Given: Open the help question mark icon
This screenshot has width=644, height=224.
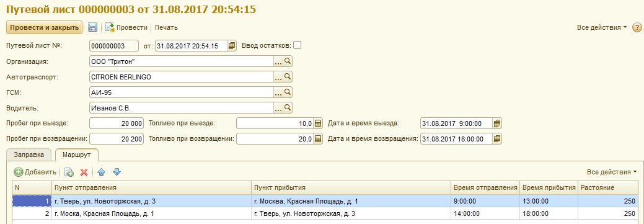Looking at the screenshot, I should tap(637, 27).
